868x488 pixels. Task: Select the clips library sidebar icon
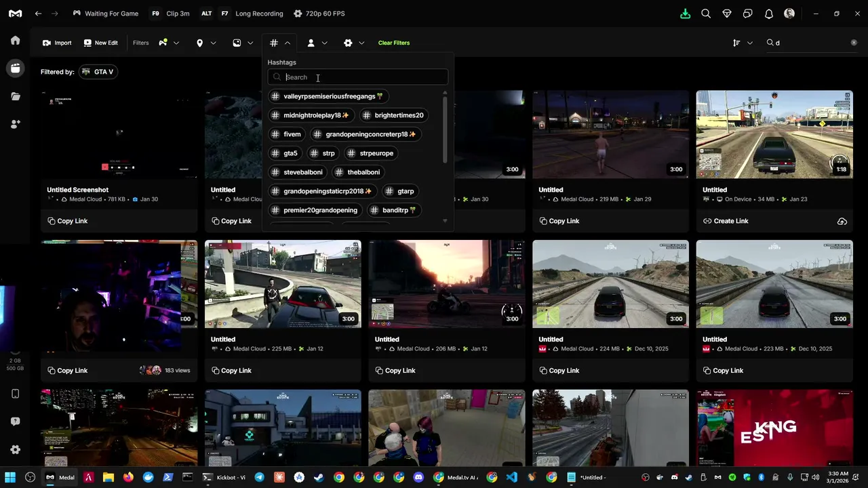point(15,68)
